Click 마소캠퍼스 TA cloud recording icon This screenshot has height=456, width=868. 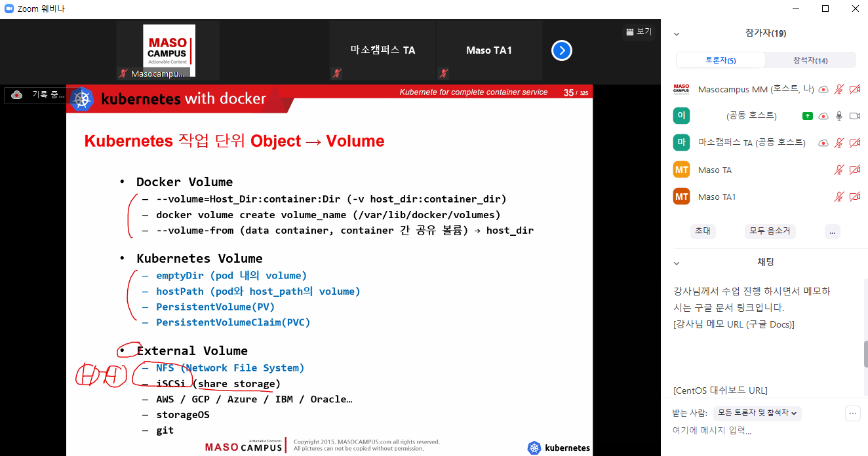[823, 143]
